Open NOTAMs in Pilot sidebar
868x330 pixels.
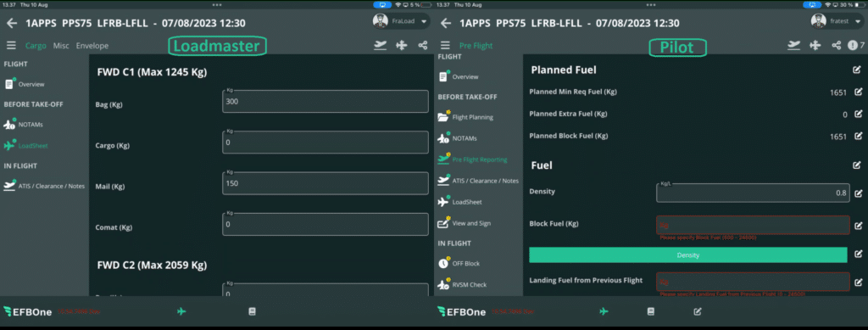tap(457, 138)
